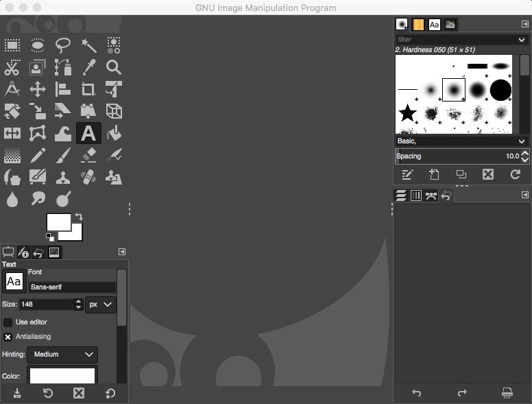Screen dimensions: 532x404
Task: Select the Move tool
Action: (38, 89)
